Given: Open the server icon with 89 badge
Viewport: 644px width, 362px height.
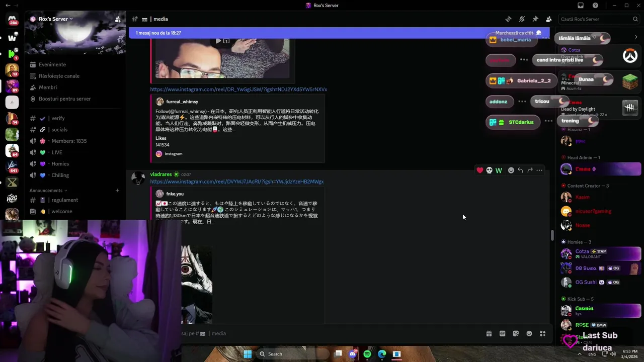Looking at the screenshot, I should click(x=12, y=86).
